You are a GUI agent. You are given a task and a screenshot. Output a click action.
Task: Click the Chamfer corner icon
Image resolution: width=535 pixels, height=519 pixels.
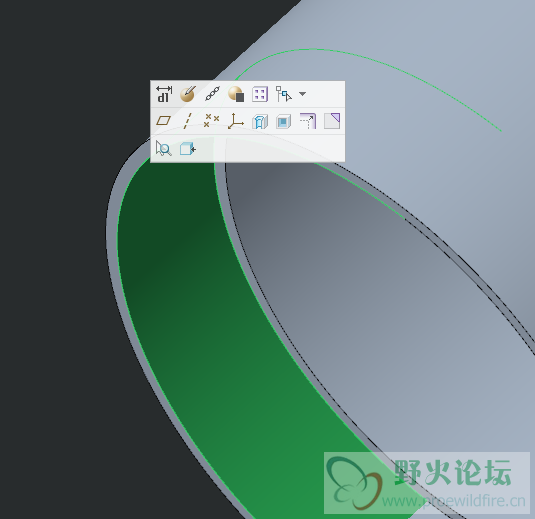[x=332, y=121]
